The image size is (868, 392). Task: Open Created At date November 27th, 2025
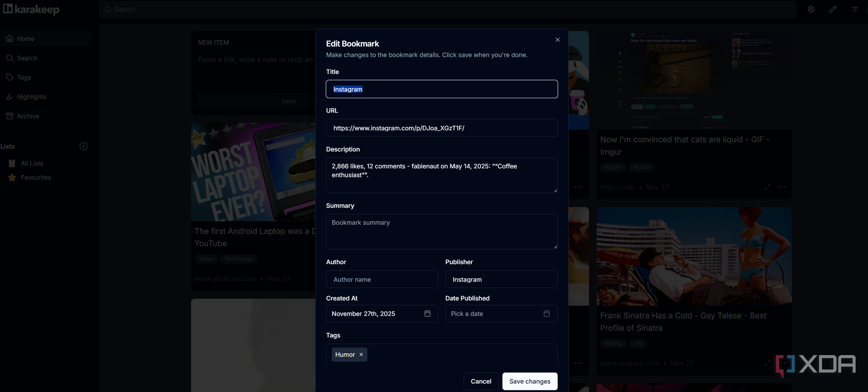[382, 313]
